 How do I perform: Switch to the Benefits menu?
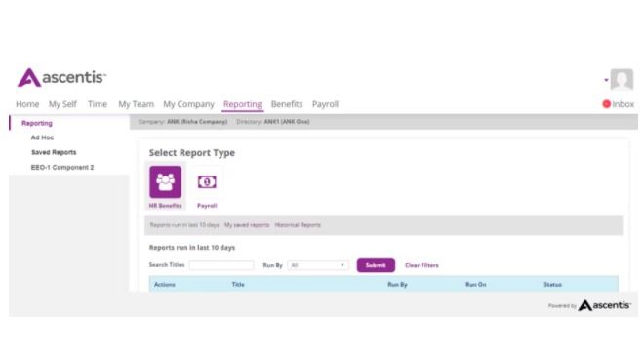click(x=287, y=104)
